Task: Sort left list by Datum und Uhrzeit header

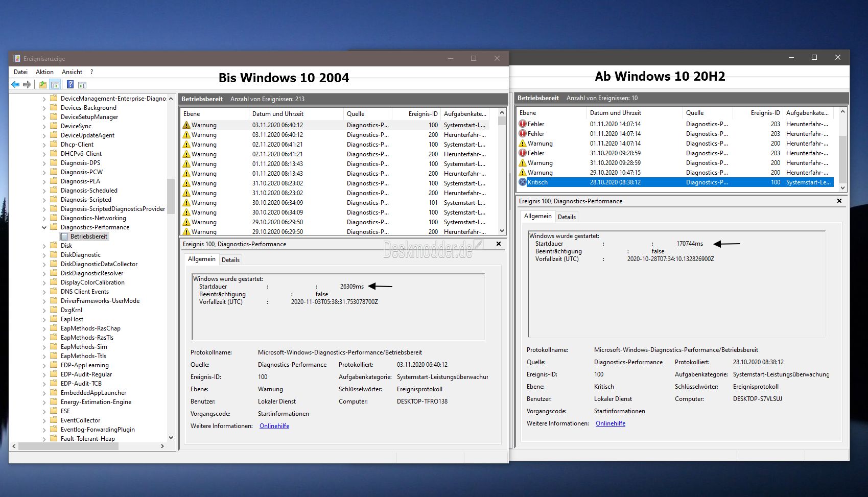Action: [296, 114]
